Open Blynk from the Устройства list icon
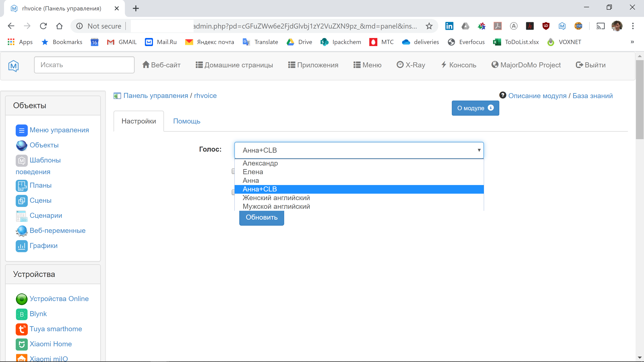This screenshot has width=644, height=362. pyautogui.click(x=22, y=314)
